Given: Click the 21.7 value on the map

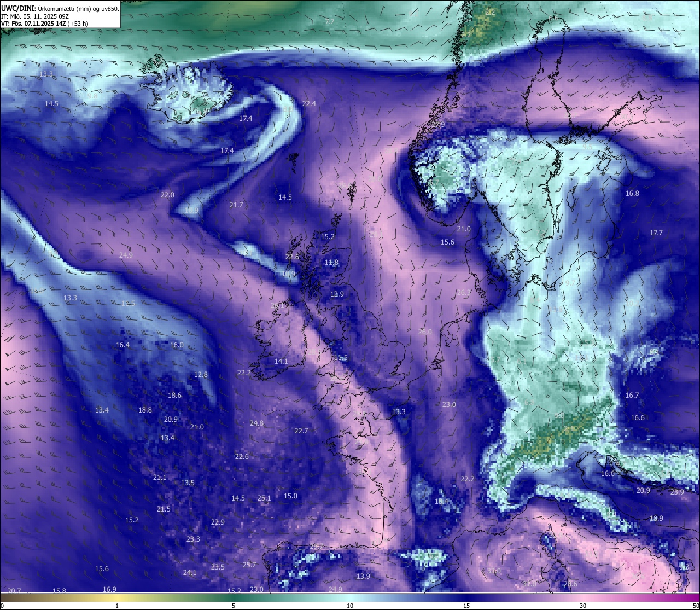Looking at the screenshot, I should click(236, 205).
